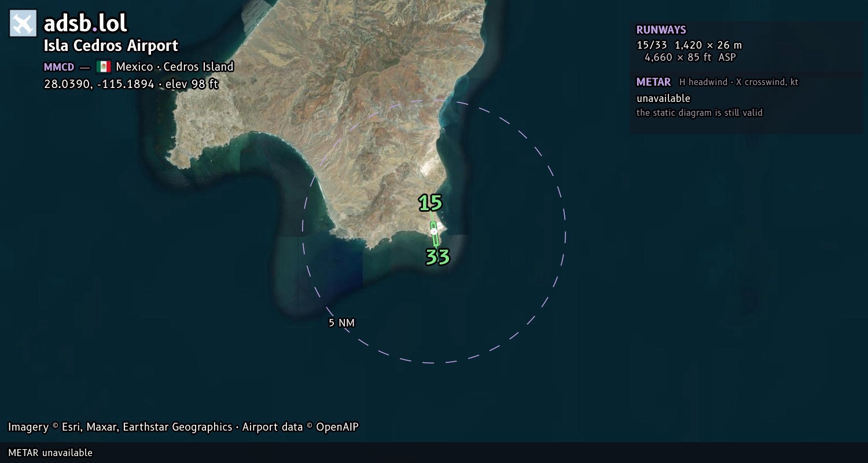The width and height of the screenshot is (868, 463).
Task: Click the headwind crosswind legend text
Action: pyautogui.click(x=739, y=82)
